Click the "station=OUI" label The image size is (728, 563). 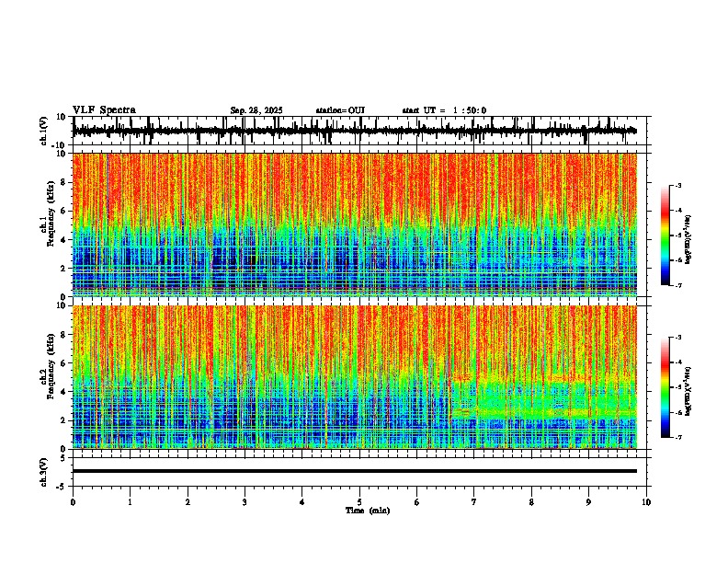tap(340, 110)
